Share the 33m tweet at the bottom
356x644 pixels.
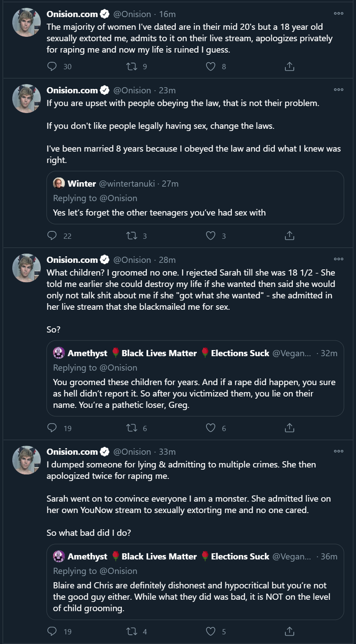289,631
